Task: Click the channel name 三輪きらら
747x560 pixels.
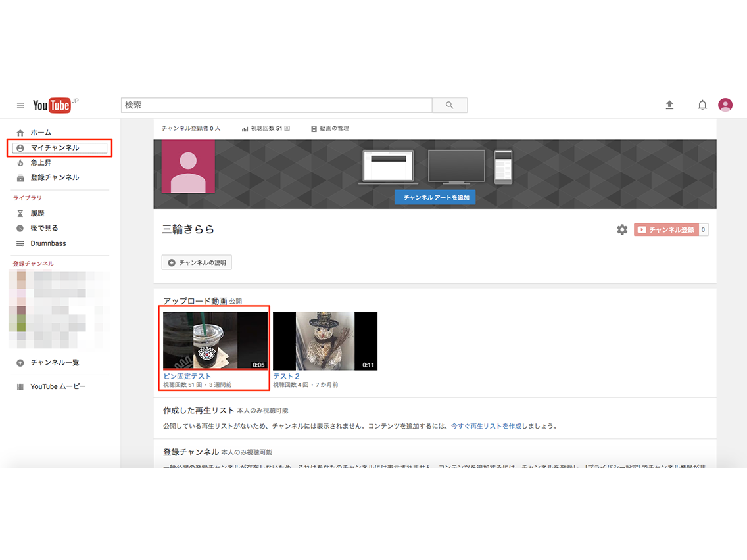Action: (x=188, y=229)
